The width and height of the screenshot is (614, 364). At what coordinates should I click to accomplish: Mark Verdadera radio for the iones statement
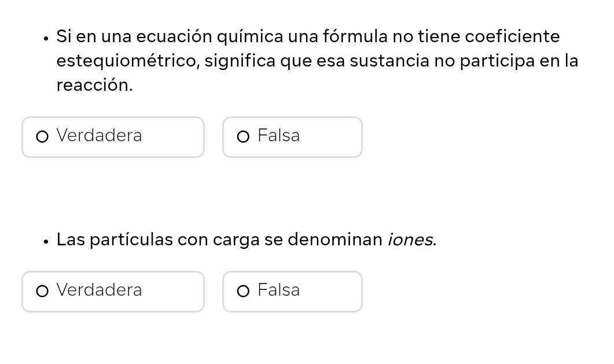coord(42,291)
